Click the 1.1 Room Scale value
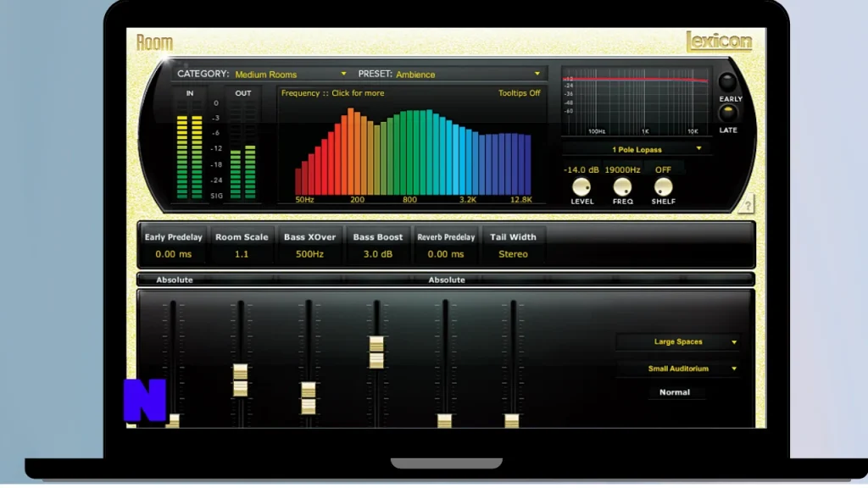This screenshot has width=868, height=488. click(242, 254)
